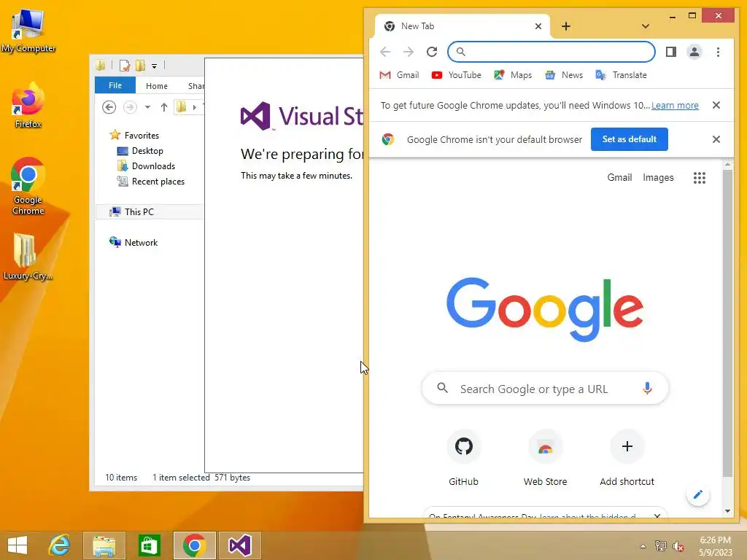This screenshot has width=747, height=560.
Task: Dismiss the default browser bar
Action: (x=716, y=139)
